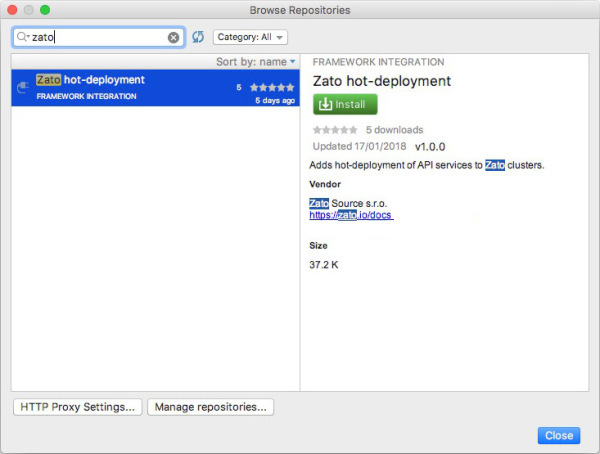Focus the search input containing zato
Viewport: 600px width, 454px height.
[x=99, y=37]
